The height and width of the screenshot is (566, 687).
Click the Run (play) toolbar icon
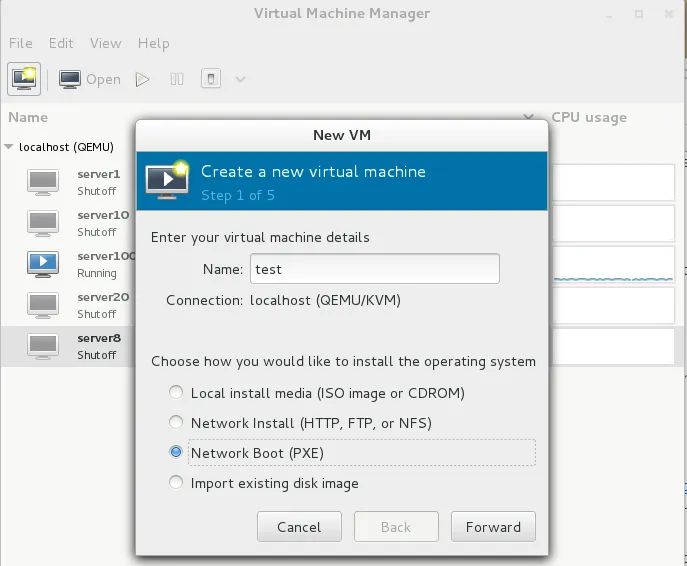pos(142,79)
